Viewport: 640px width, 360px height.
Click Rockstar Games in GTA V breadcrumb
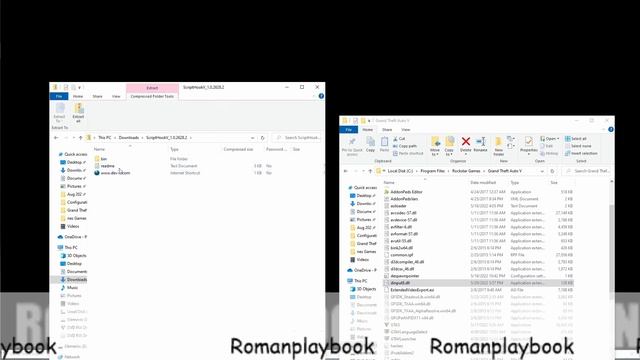(466, 171)
